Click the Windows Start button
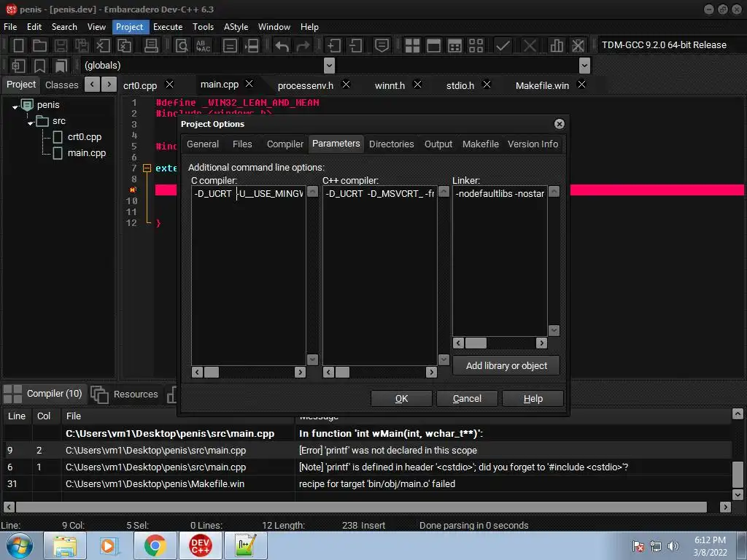 click(19, 545)
